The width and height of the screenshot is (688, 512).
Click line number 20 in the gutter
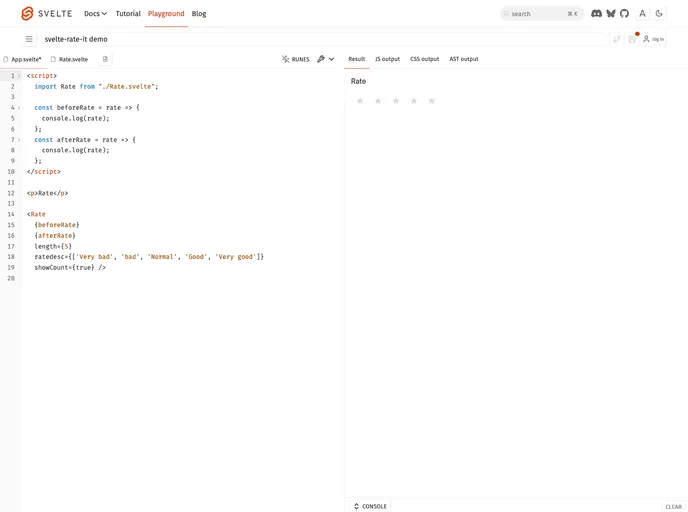[11, 278]
